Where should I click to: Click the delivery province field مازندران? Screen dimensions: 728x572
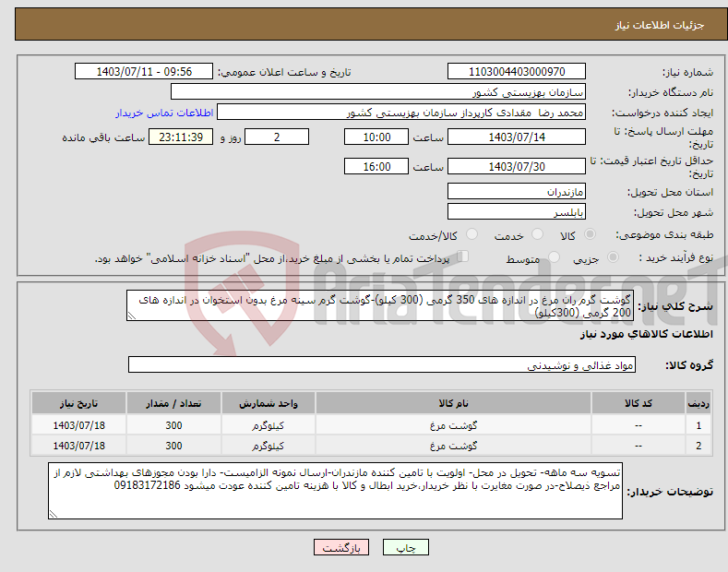(x=517, y=191)
